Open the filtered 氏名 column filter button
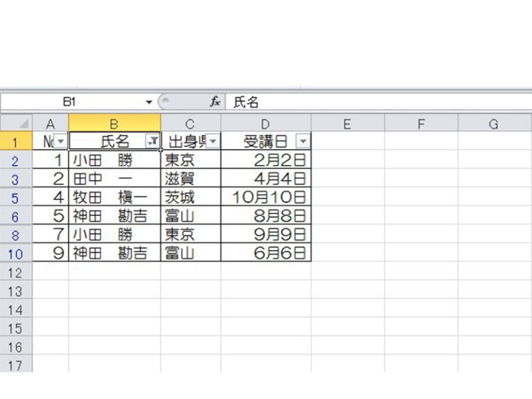 [152, 141]
